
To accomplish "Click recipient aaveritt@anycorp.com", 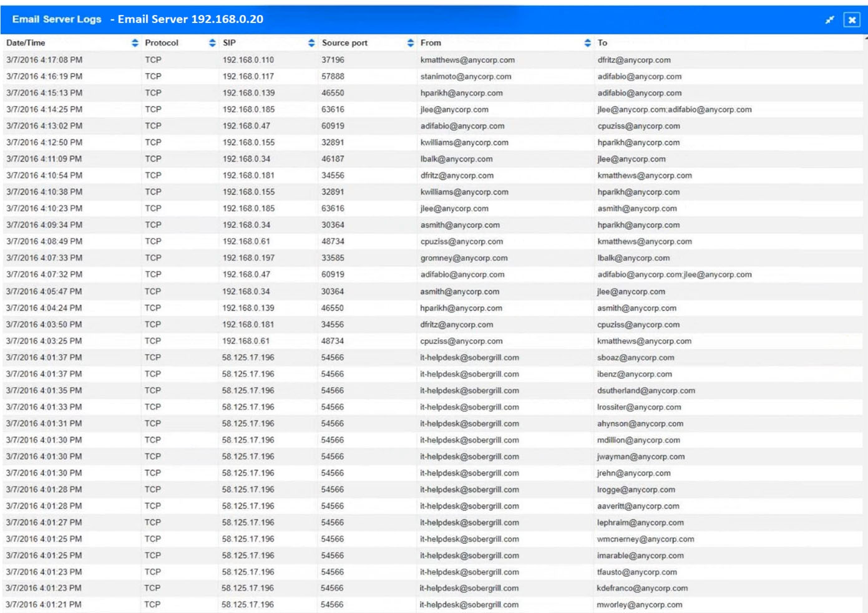I will coord(638,506).
